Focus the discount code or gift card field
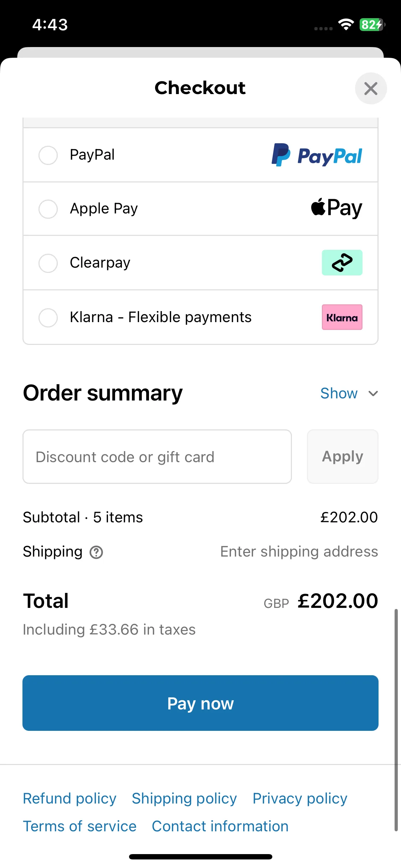The width and height of the screenshot is (401, 868). pos(157,456)
